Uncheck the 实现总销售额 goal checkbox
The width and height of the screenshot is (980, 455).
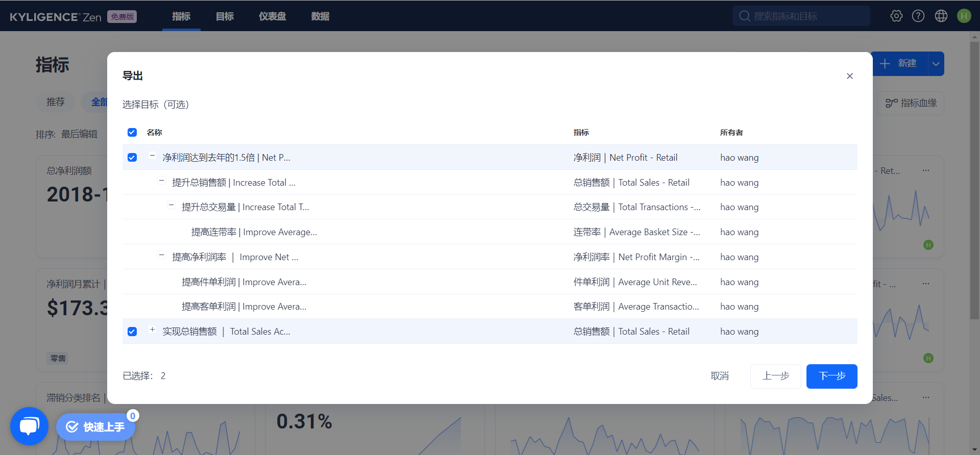click(132, 332)
